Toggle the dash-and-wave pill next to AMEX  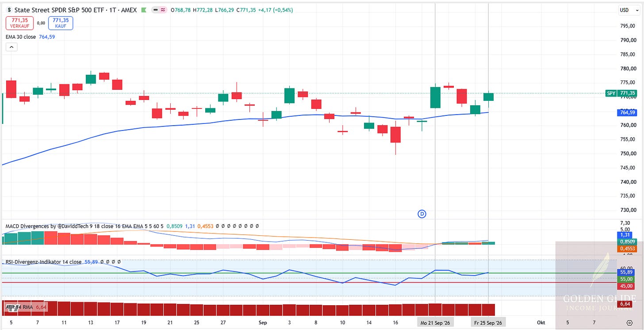(x=158, y=10)
